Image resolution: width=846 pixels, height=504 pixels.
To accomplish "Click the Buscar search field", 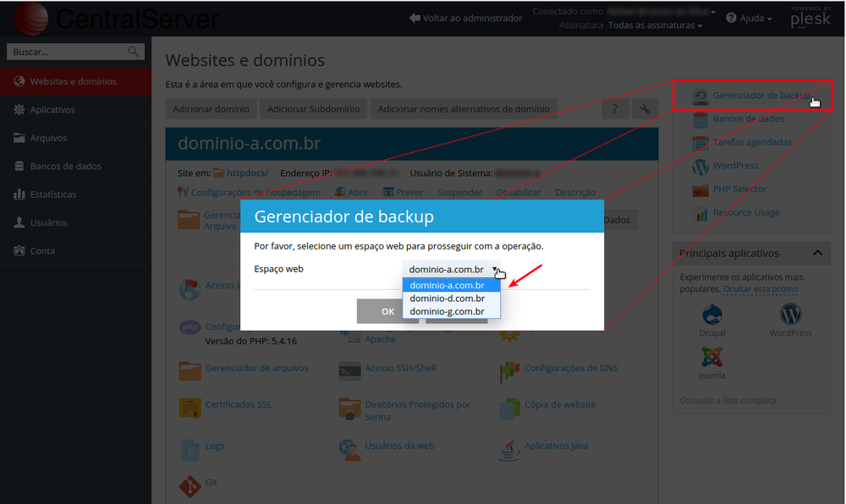I will [x=68, y=52].
